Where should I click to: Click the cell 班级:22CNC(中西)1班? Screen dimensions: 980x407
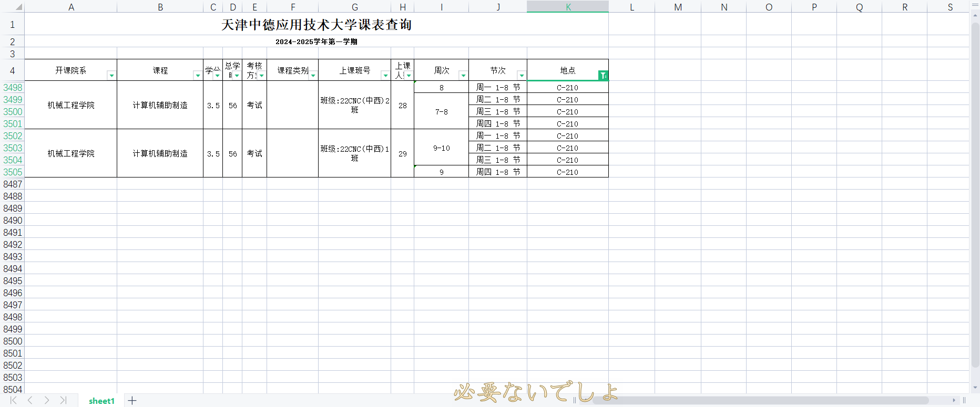tap(355, 153)
